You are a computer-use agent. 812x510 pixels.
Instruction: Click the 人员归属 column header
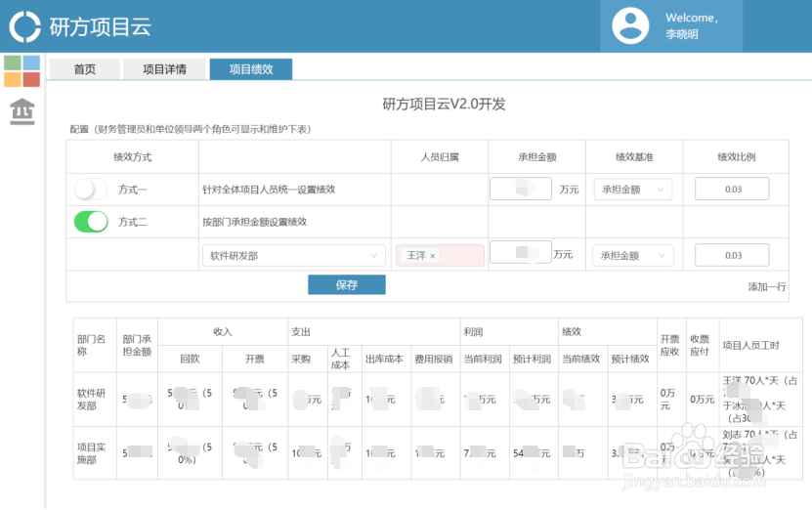[x=440, y=157]
